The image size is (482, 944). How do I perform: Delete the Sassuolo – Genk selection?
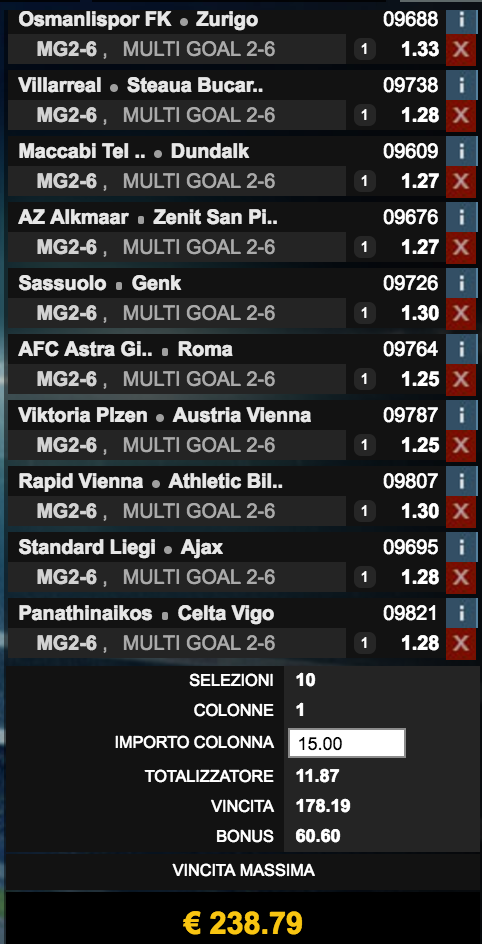[462, 314]
